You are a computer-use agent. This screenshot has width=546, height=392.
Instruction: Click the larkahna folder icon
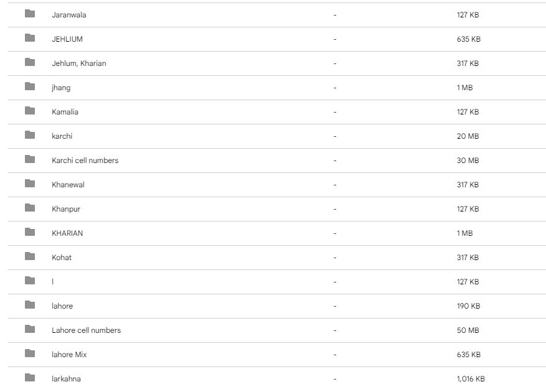pos(30,378)
